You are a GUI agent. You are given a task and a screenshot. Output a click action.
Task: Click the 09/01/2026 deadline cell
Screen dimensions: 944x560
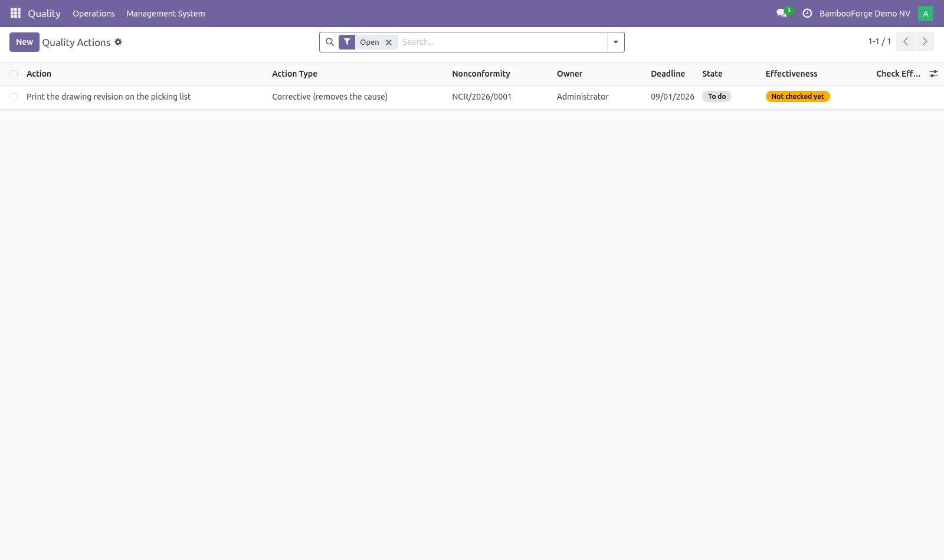673,97
